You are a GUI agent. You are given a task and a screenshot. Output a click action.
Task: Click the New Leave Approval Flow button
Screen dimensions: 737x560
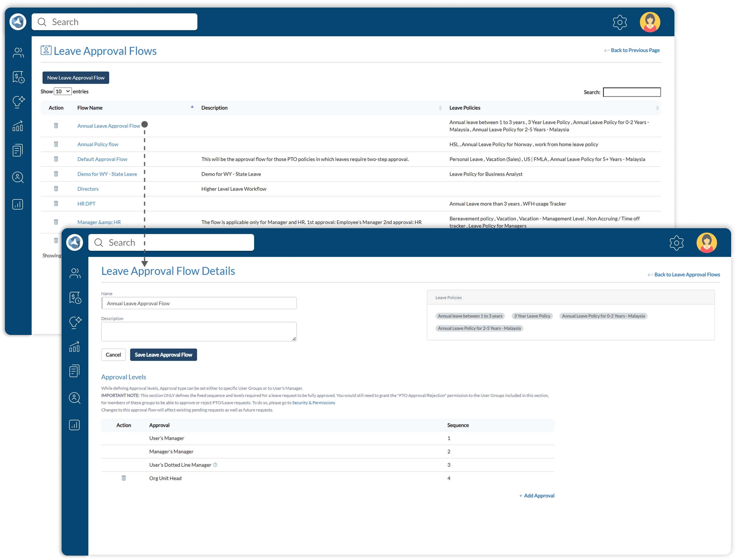pos(75,77)
